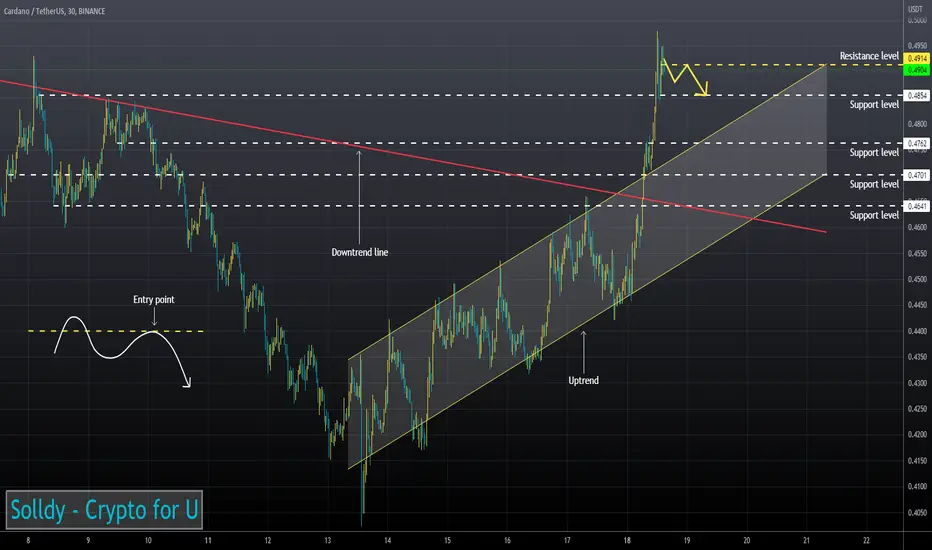Click date 10 on time axis

click(148, 540)
